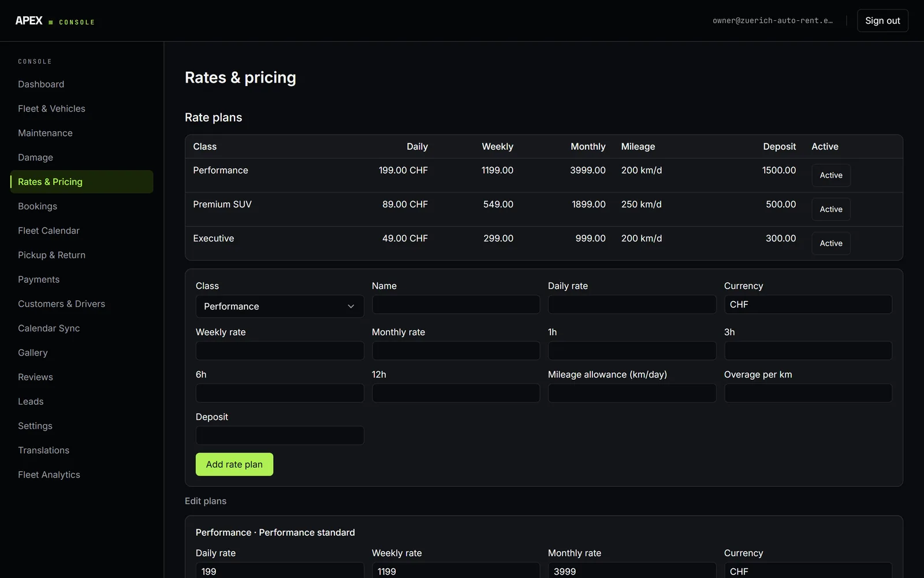
Task: Click the 300.00 deposit value
Action: 781,239
